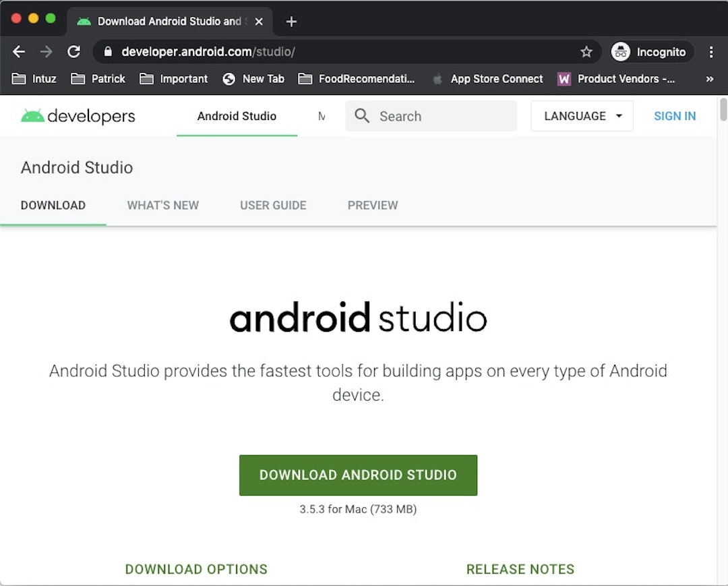Bookmark this page with the star
Viewport: 728px width, 586px height.
pyautogui.click(x=586, y=51)
